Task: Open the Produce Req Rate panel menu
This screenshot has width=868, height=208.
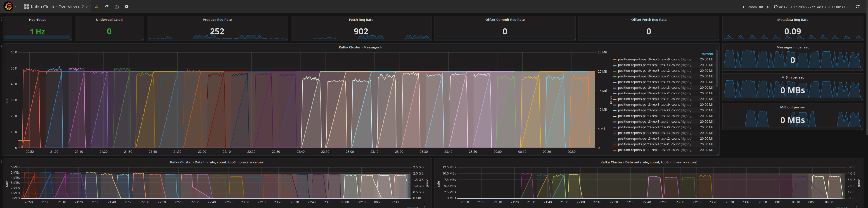Action: coord(217,19)
